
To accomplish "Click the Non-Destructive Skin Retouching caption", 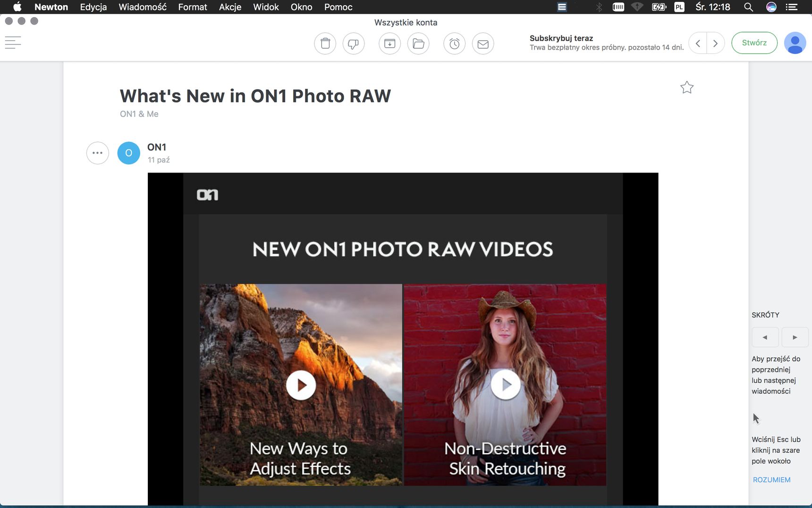I will (x=506, y=458).
